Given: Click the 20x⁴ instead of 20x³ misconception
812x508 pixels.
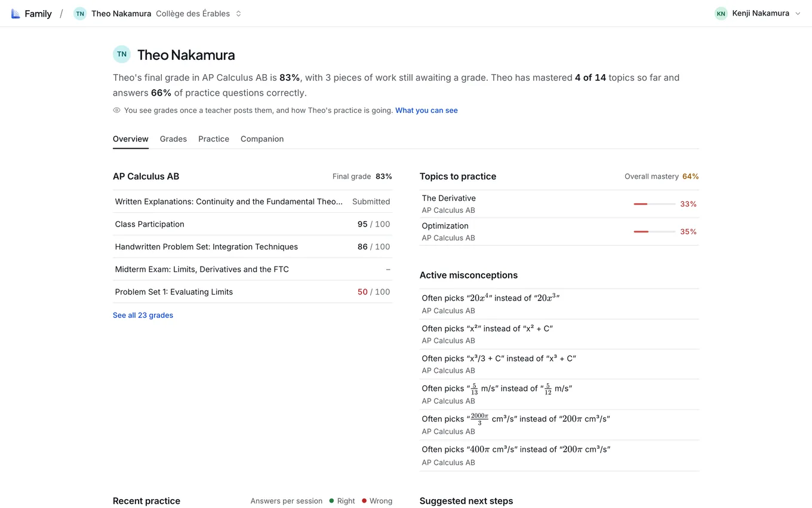Looking at the screenshot, I should [x=559, y=304].
